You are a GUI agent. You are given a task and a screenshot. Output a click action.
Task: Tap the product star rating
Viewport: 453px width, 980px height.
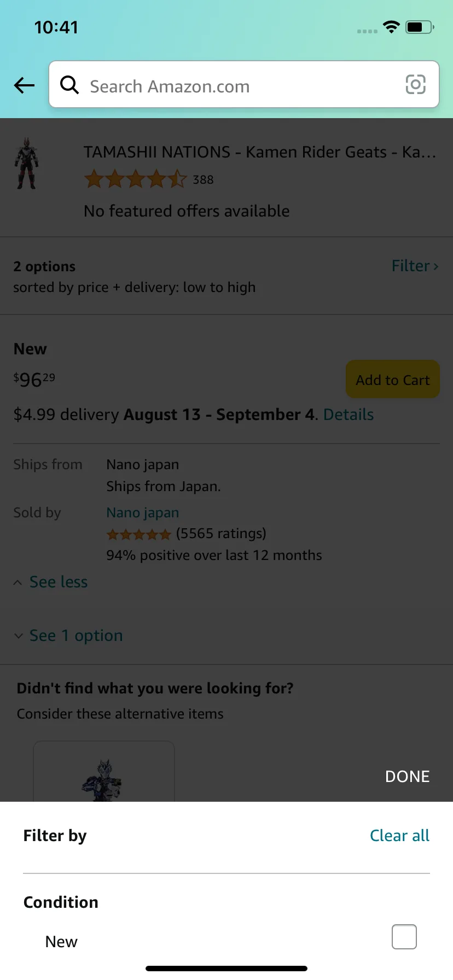pyautogui.click(x=136, y=179)
